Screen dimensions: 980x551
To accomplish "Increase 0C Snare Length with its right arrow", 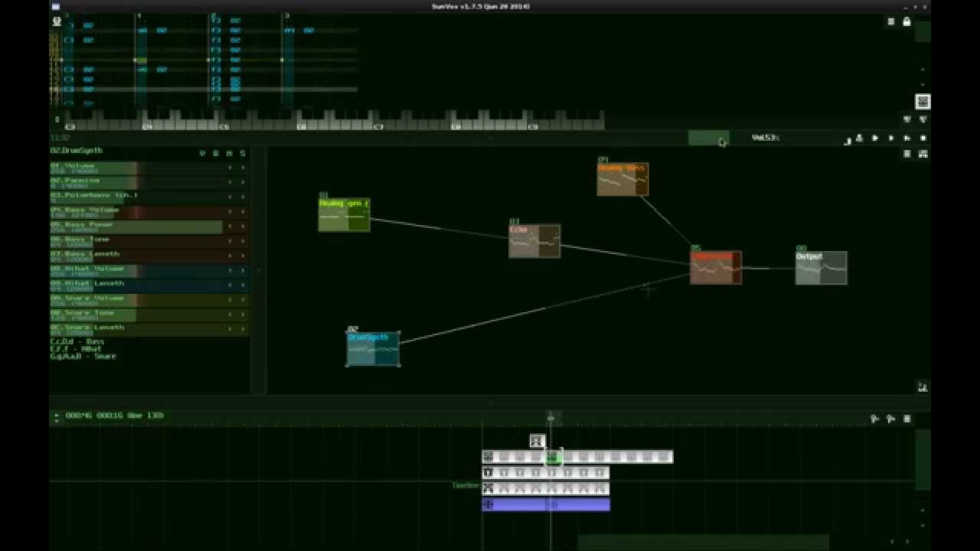I will click(243, 330).
